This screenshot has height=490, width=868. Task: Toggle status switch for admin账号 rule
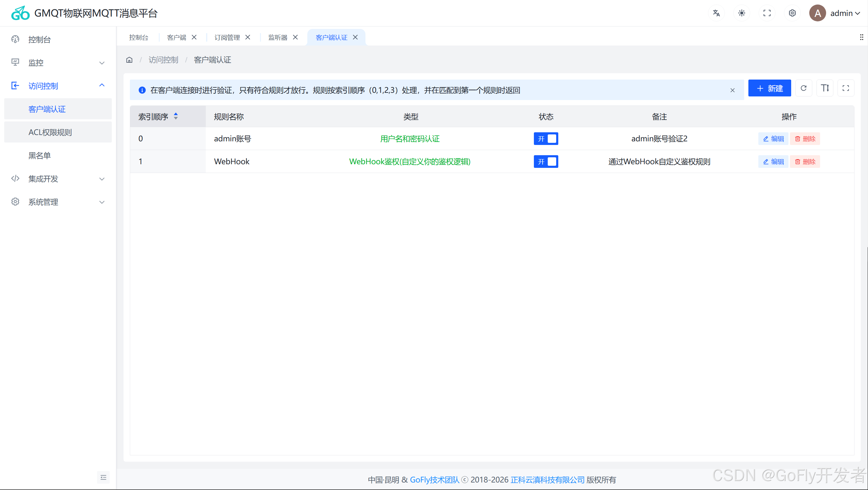546,139
